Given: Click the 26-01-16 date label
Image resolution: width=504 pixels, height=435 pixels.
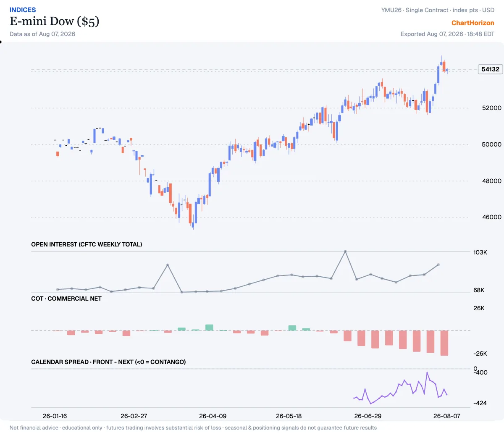Looking at the screenshot, I should (55, 416).
